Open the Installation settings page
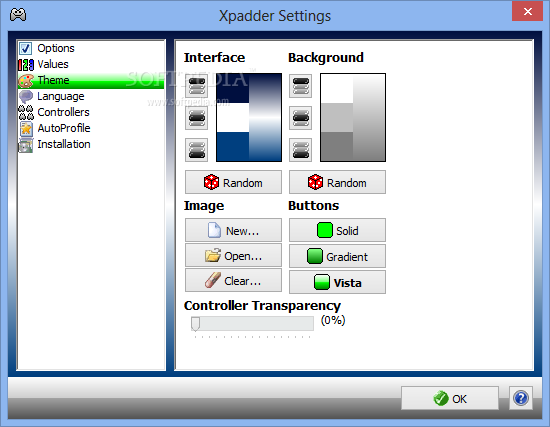550x427 pixels. pos(91,144)
